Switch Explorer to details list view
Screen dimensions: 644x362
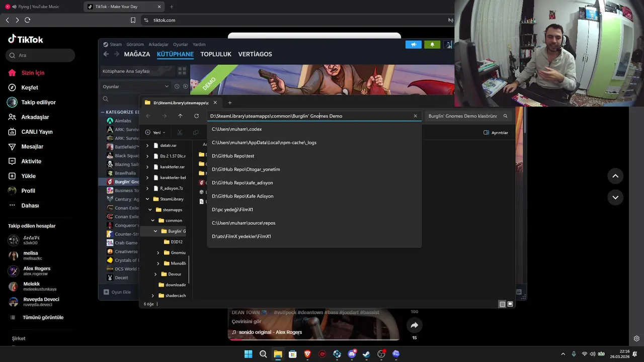(502, 304)
